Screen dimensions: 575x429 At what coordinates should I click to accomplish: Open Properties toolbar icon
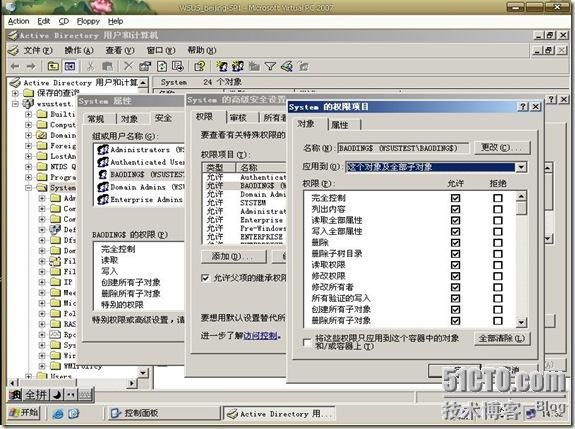pos(145,66)
